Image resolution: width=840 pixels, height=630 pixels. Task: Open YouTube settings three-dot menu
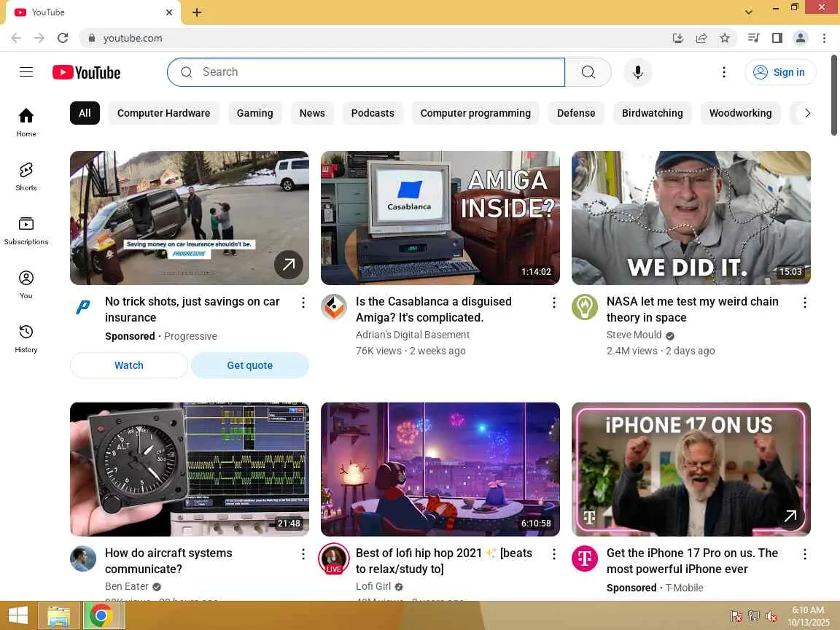coord(724,71)
